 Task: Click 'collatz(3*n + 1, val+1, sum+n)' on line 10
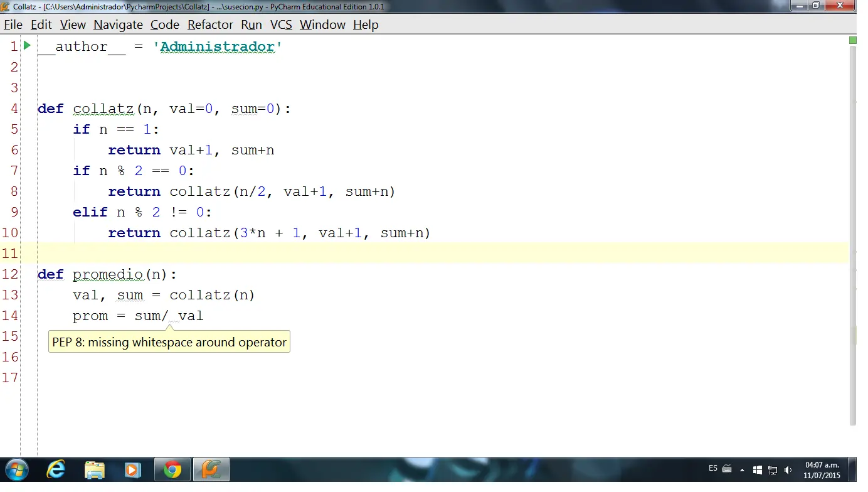pos(300,233)
